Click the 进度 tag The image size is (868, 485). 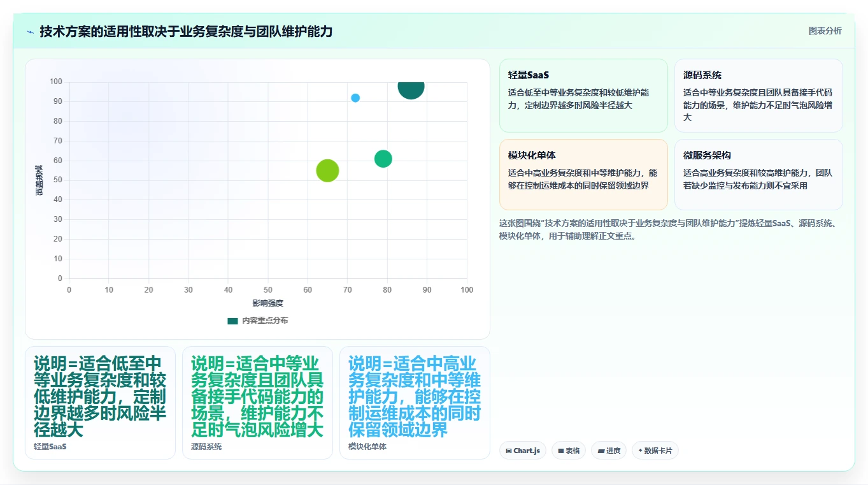point(609,451)
